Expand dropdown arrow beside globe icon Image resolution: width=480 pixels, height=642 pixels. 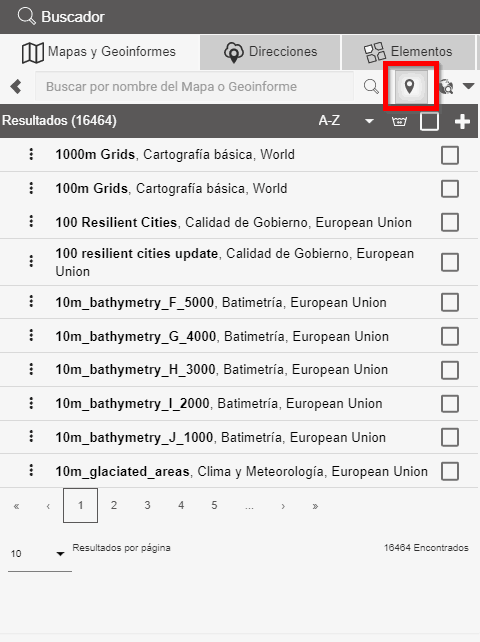click(x=468, y=86)
